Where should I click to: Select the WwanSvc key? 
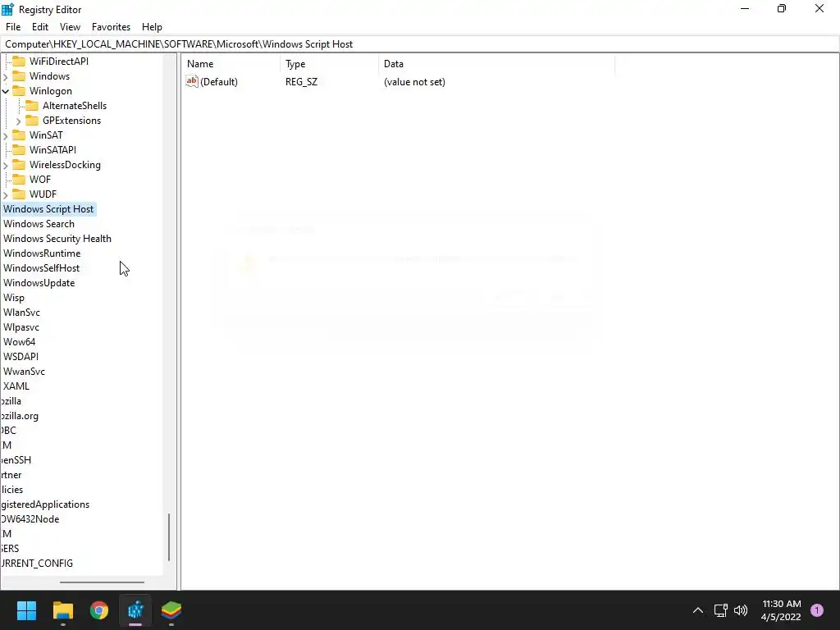[x=24, y=372]
